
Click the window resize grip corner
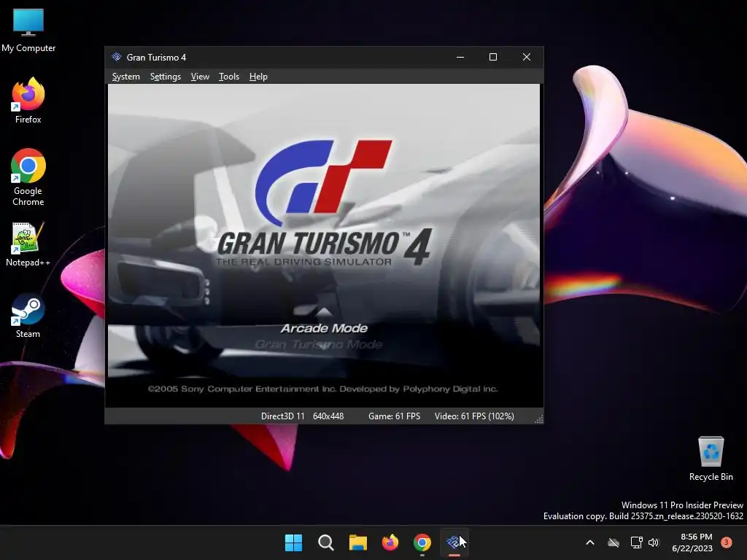(539, 419)
